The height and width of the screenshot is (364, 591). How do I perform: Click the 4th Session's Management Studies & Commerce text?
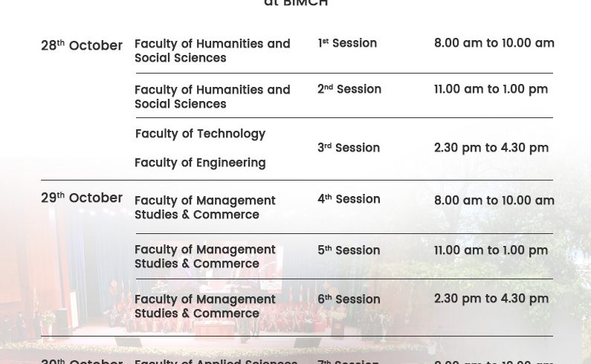click(204, 207)
